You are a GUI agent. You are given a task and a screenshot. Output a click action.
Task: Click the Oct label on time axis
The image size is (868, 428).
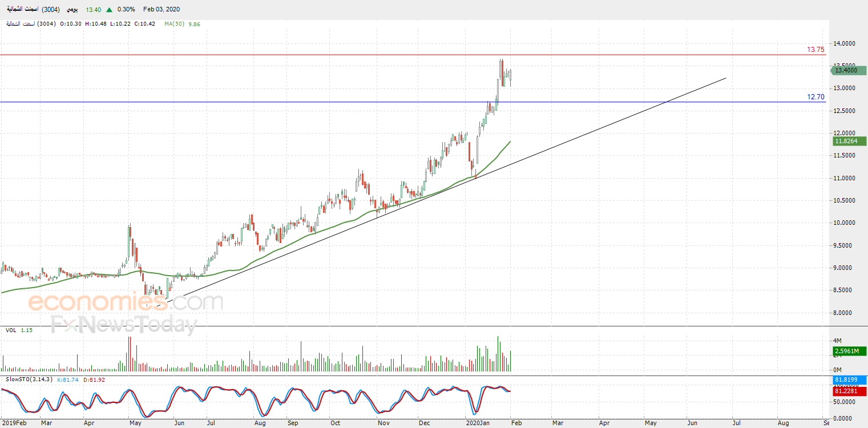coord(334,423)
